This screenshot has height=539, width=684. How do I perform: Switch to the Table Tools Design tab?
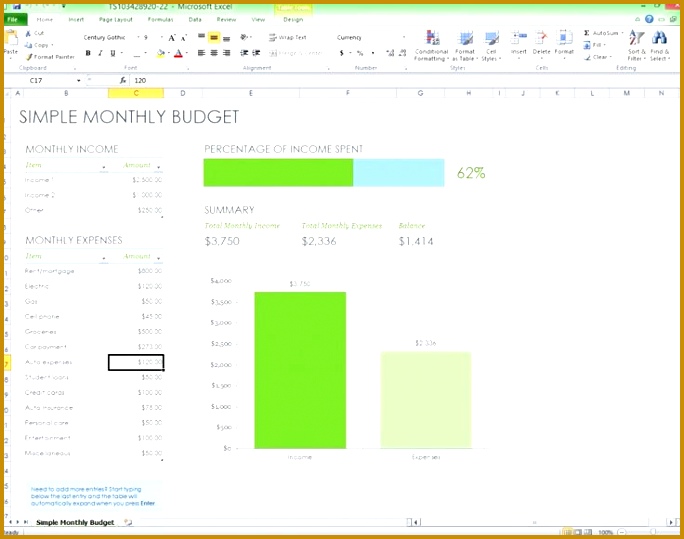tap(293, 20)
